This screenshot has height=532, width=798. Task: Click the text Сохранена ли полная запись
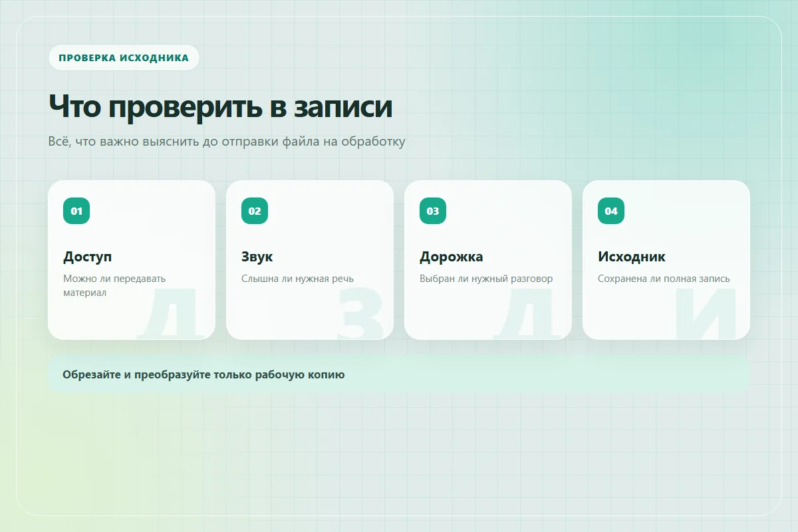[x=664, y=279]
